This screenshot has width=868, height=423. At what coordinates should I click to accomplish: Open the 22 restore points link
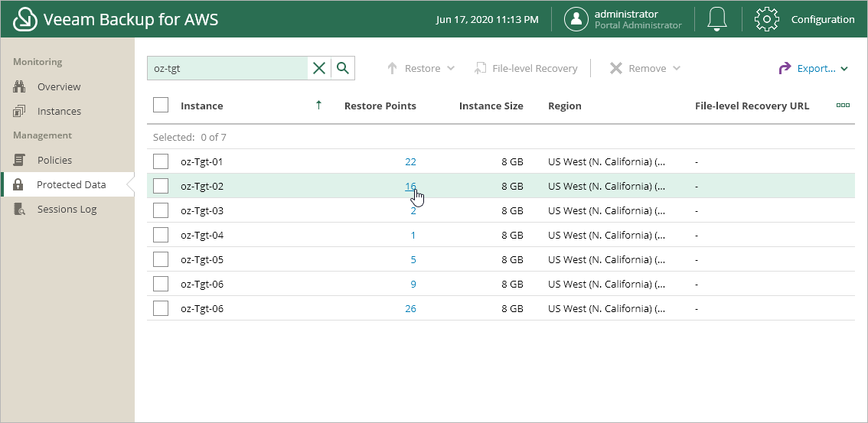(x=410, y=161)
